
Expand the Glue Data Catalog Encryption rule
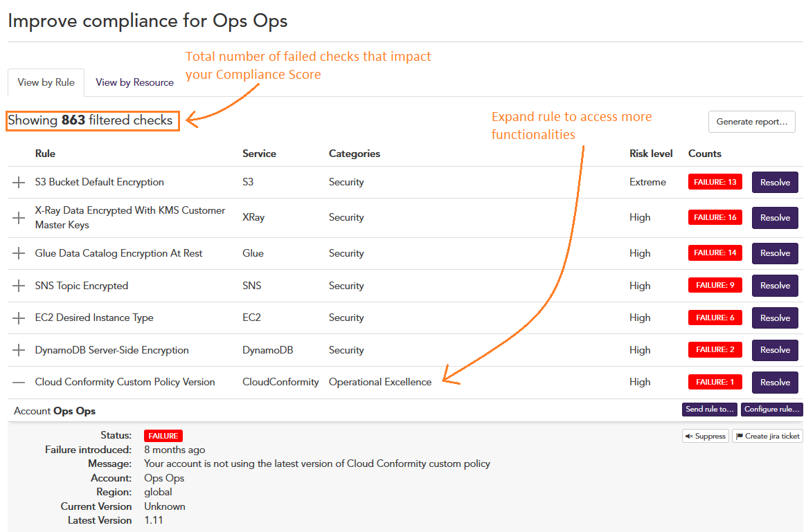(19, 253)
